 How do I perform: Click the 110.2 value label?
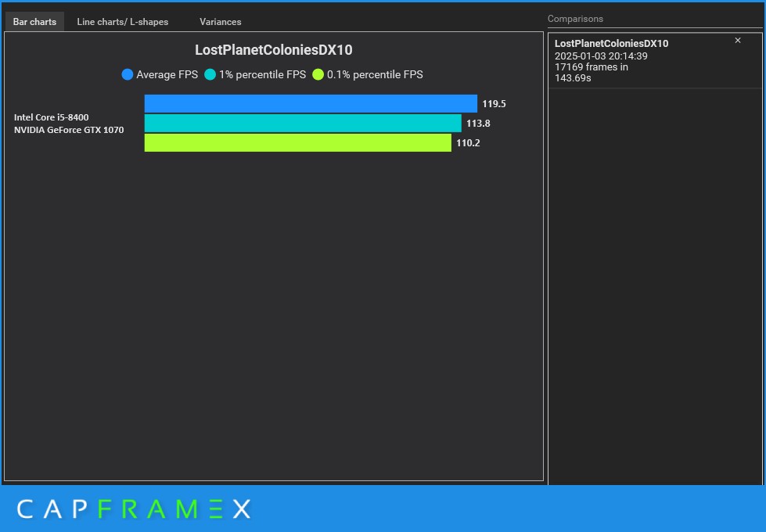click(468, 142)
